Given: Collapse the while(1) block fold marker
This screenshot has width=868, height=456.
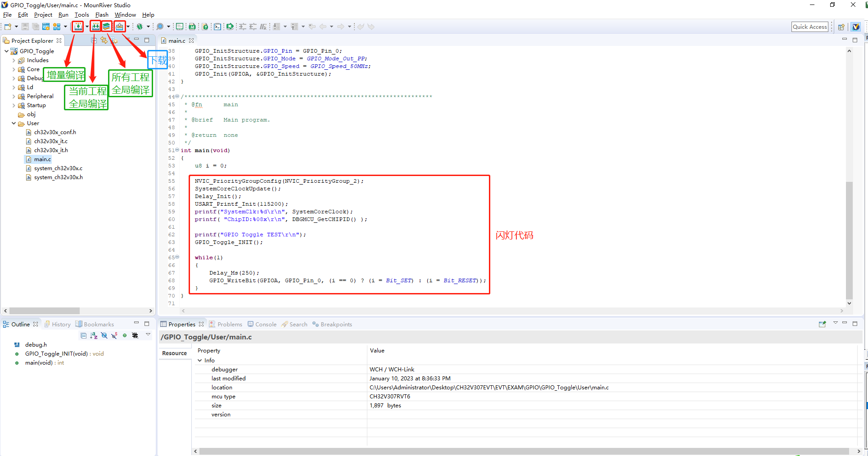Looking at the screenshot, I should (x=177, y=257).
